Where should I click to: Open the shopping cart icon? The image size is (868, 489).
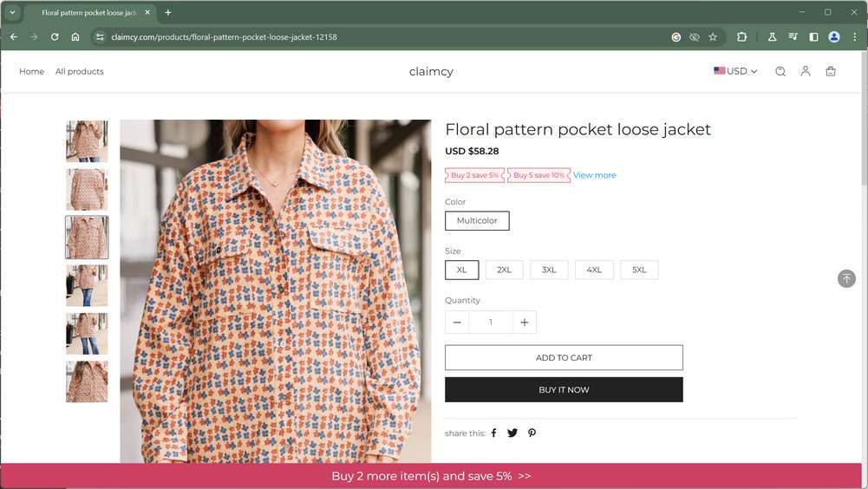coord(831,71)
